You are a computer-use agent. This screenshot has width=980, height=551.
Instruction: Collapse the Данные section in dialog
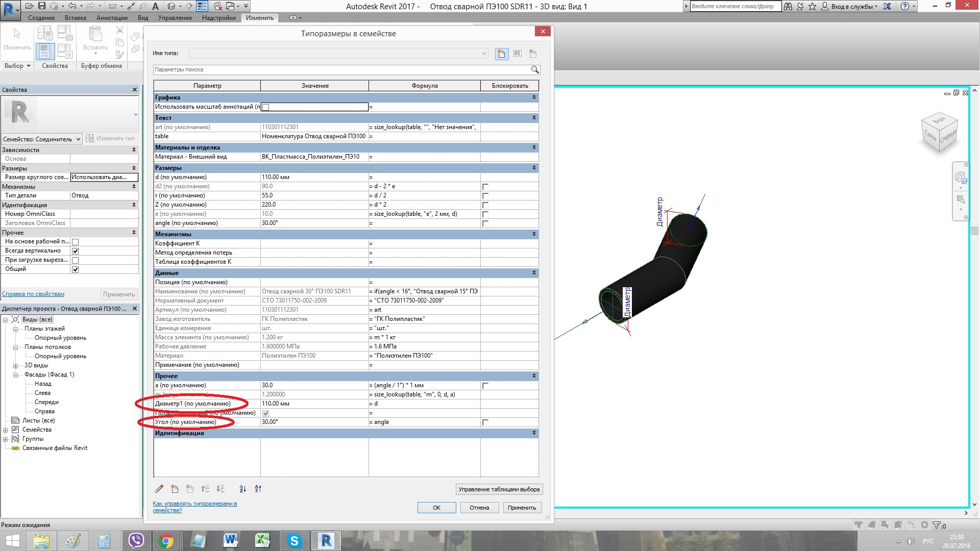pyautogui.click(x=534, y=273)
